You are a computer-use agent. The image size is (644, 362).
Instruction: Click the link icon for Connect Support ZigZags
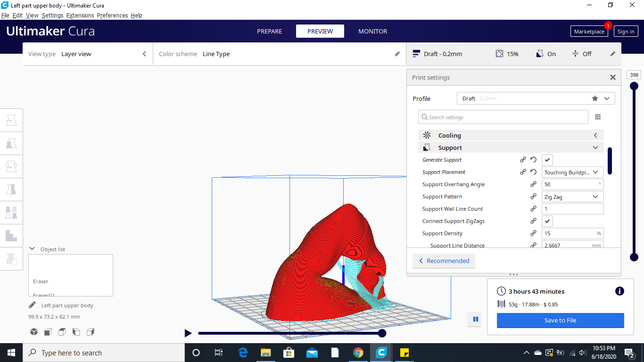[534, 221]
